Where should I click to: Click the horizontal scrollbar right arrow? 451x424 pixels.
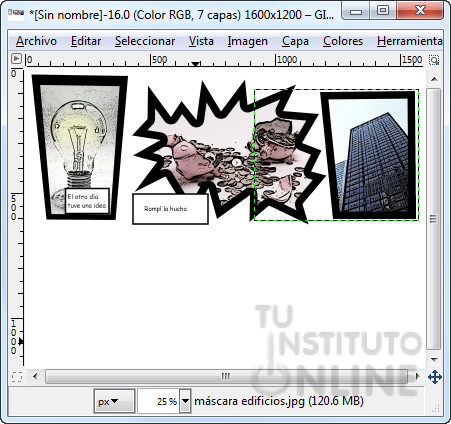pos(418,377)
